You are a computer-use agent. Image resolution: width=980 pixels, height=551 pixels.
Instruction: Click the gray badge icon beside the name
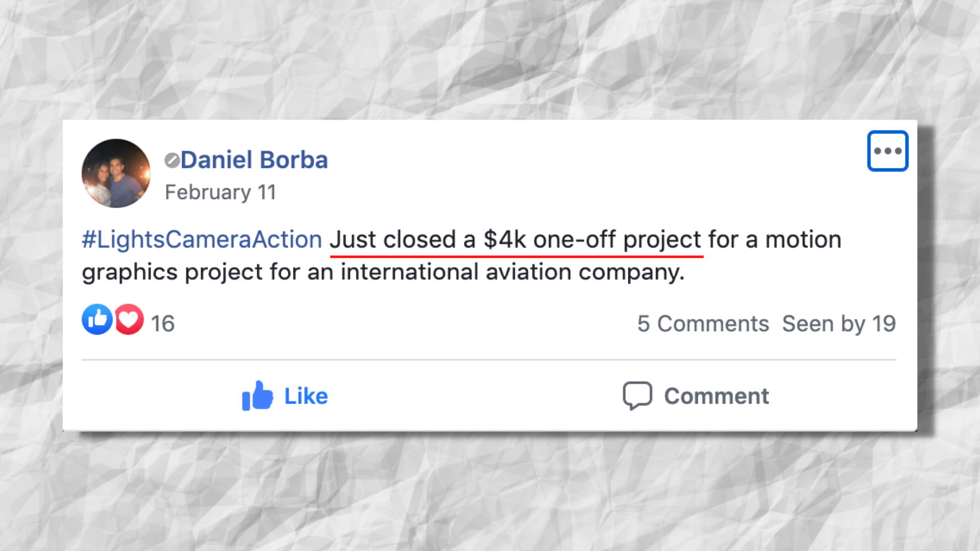tap(171, 160)
